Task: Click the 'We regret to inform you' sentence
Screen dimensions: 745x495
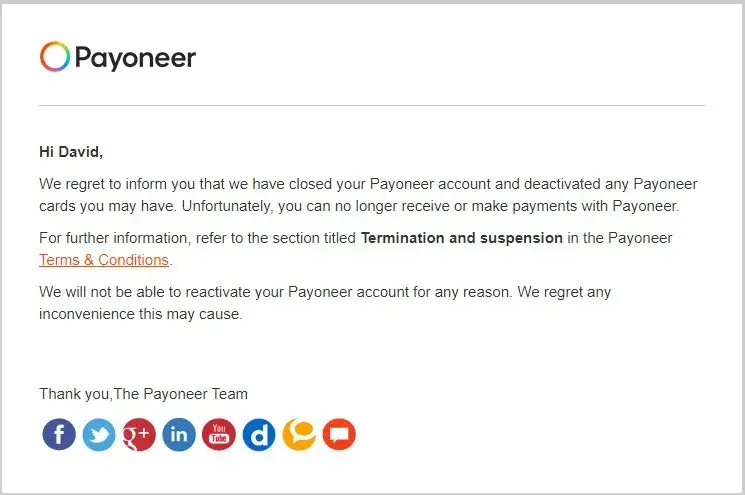Action: pyautogui.click(x=200, y=184)
